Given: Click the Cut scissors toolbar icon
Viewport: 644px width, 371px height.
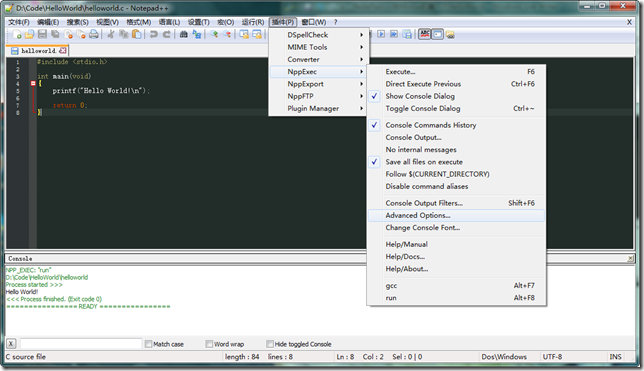Looking at the screenshot, I should (x=111, y=35).
